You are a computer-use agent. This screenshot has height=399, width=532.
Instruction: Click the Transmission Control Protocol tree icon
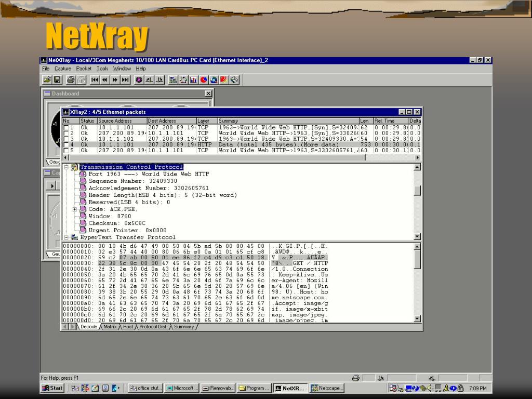tap(74, 167)
